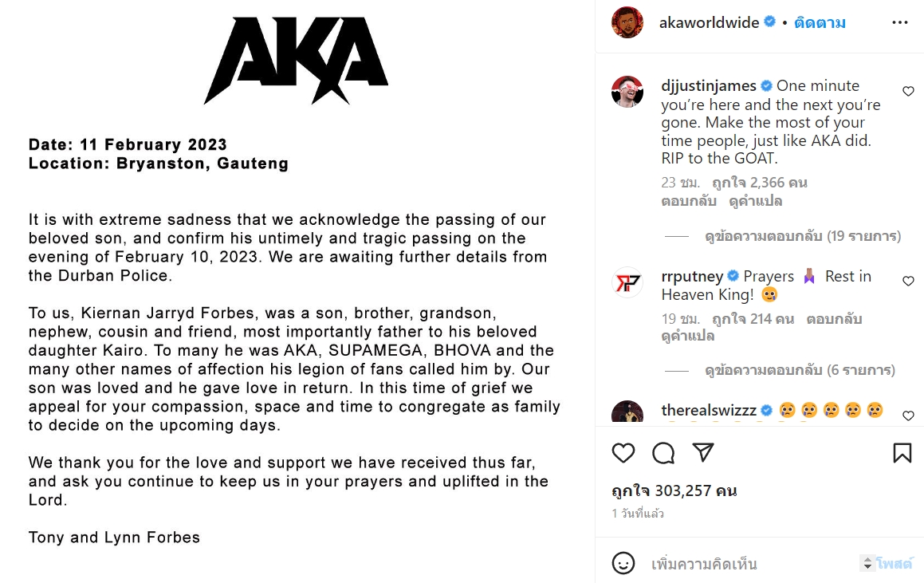Click ตอบกลับ under djjustinjames comment

click(689, 201)
